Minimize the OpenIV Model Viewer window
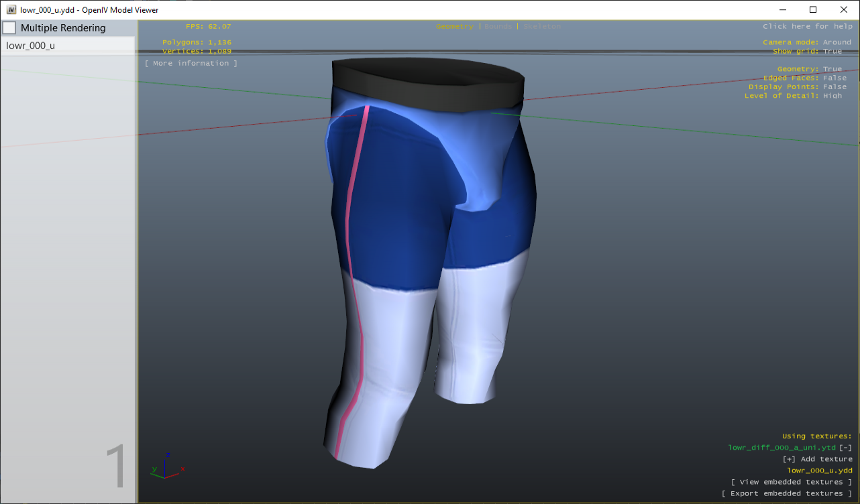The width and height of the screenshot is (860, 504). coord(782,10)
